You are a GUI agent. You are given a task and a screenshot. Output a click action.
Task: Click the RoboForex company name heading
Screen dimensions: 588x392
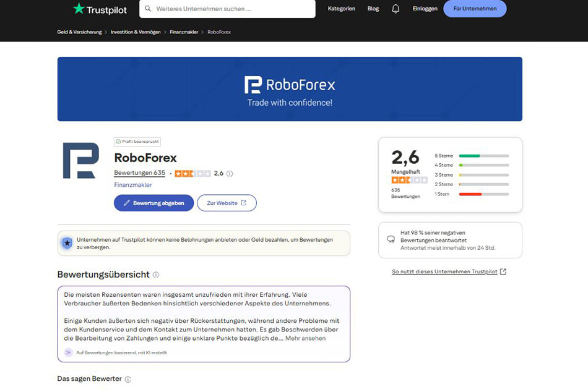coord(145,158)
